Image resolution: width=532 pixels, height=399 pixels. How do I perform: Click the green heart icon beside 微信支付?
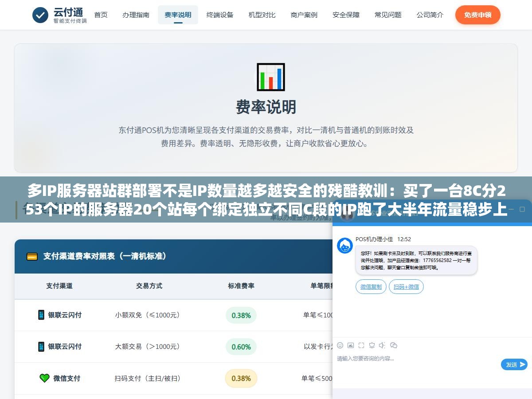point(44,378)
